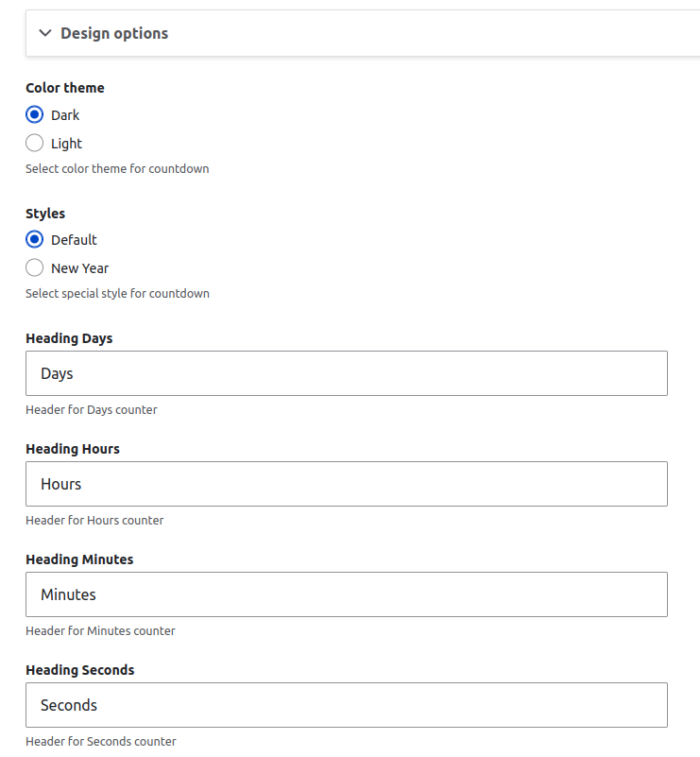Click the Design options panel title

tap(113, 32)
